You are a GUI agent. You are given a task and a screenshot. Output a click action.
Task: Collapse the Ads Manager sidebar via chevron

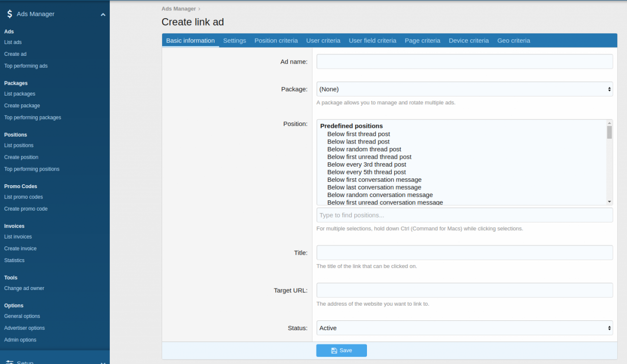point(103,14)
